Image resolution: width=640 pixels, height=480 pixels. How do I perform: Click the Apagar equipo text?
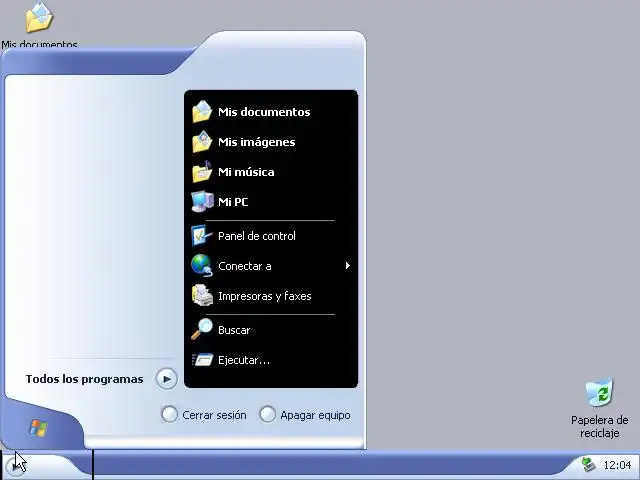coord(315,416)
